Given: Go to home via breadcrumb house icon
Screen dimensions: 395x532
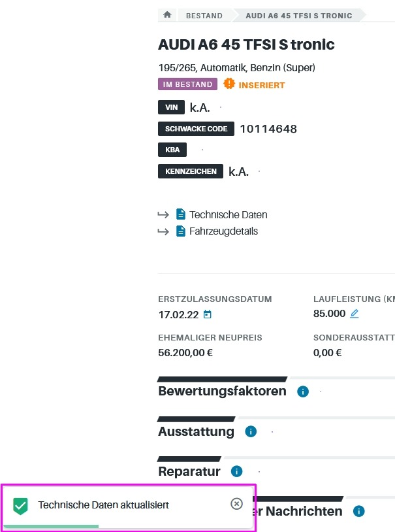Looking at the screenshot, I should tap(167, 15).
